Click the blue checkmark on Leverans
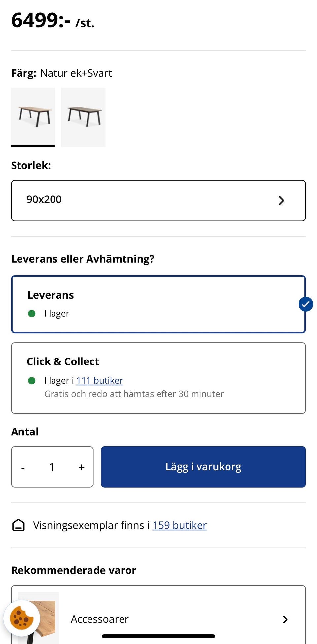This screenshot has height=644, width=317. 306,304
